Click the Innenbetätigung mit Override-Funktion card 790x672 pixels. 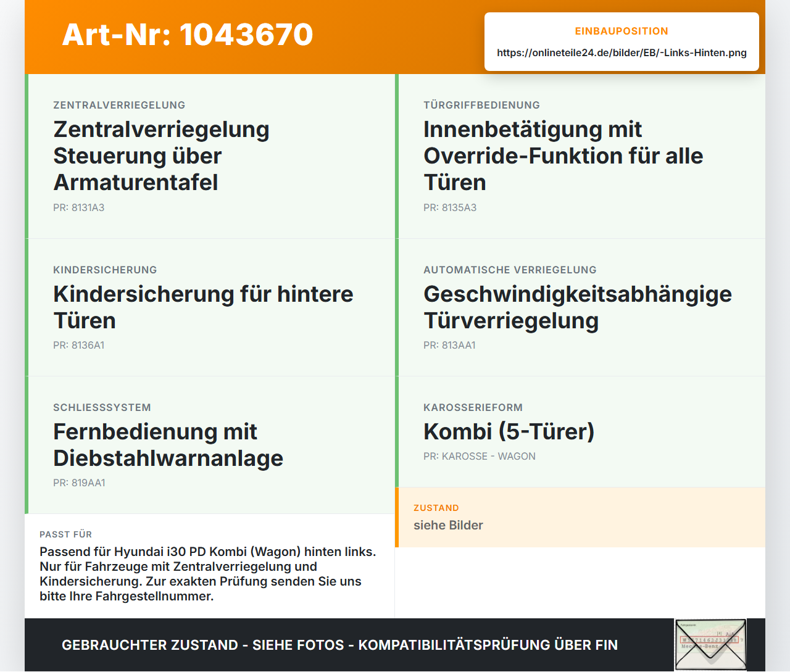pos(580,156)
